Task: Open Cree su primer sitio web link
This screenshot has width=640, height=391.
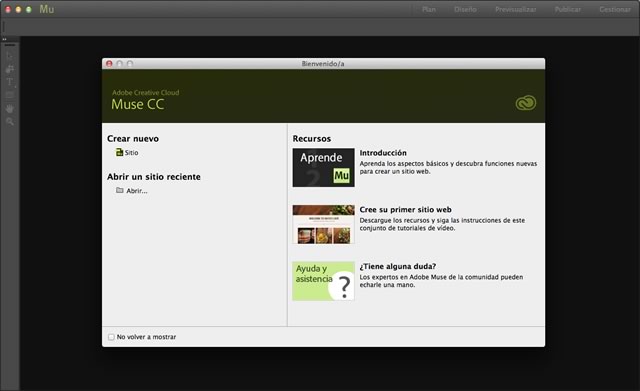Action: pyautogui.click(x=405, y=209)
